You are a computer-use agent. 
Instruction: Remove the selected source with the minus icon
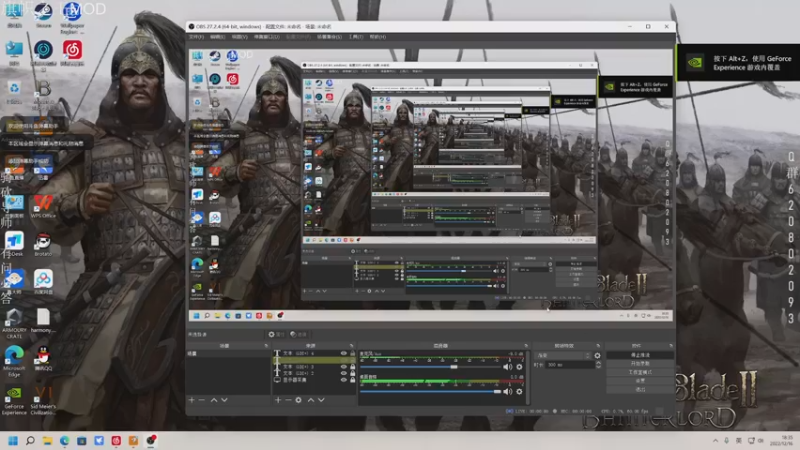click(288, 400)
